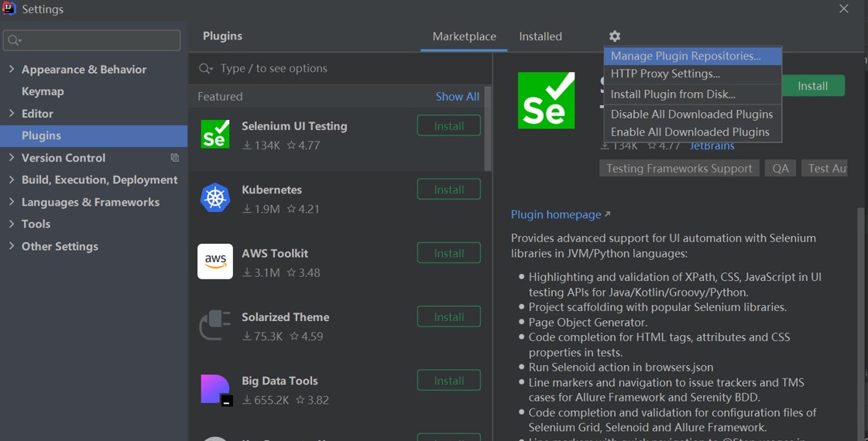Click the AWS Toolkit plugin name

coord(275,253)
